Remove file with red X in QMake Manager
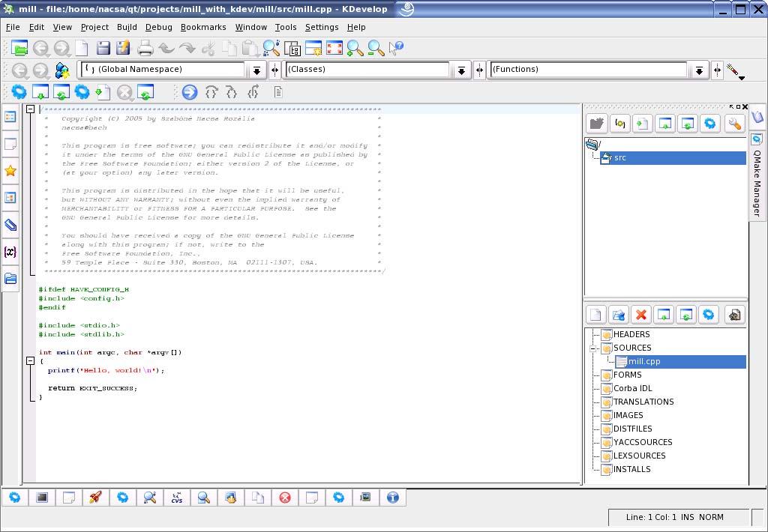768x532 pixels. (x=641, y=315)
